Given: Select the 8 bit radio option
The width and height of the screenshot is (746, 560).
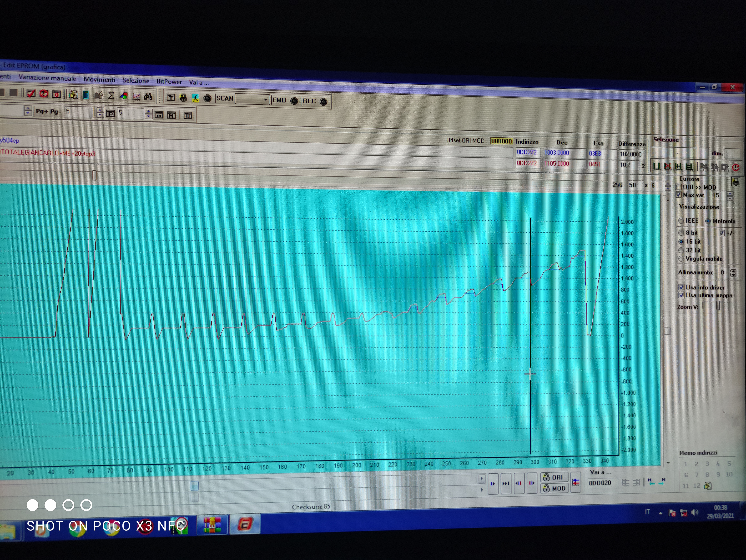Looking at the screenshot, I should pos(681,233).
